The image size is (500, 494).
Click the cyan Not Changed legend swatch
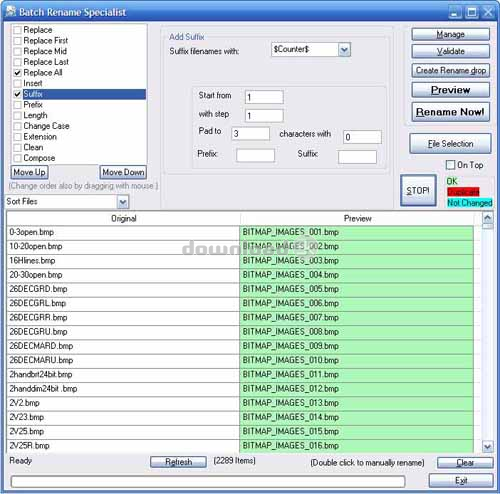[x=470, y=203]
